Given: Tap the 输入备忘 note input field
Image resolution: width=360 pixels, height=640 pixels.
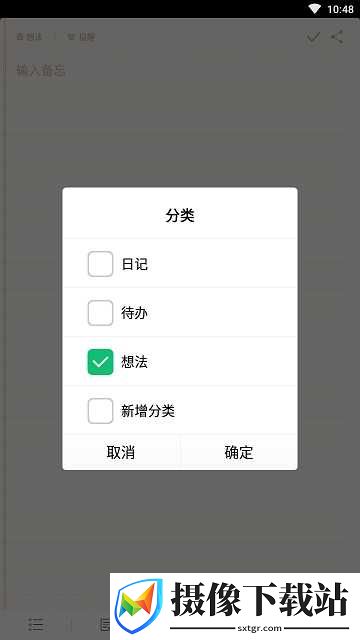Looking at the screenshot, I should 41,71.
